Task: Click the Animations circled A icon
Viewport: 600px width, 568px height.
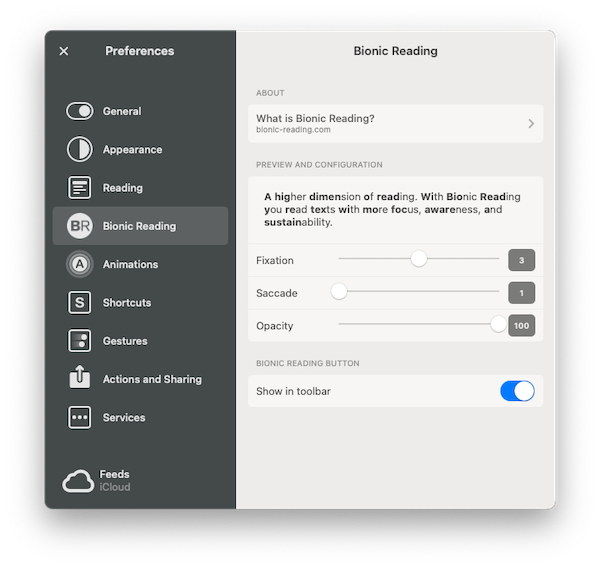Action: pos(80,264)
